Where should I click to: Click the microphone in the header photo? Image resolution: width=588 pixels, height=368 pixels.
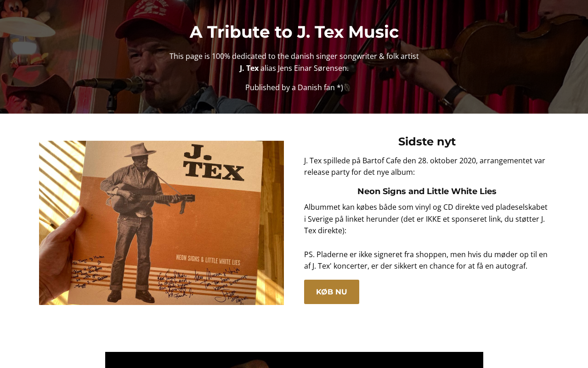click(x=110, y=84)
